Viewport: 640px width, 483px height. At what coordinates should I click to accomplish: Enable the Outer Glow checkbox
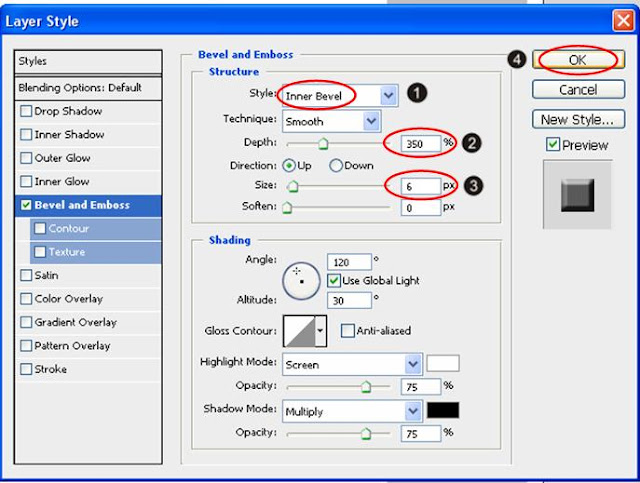pyautogui.click(x=26, y=158)
